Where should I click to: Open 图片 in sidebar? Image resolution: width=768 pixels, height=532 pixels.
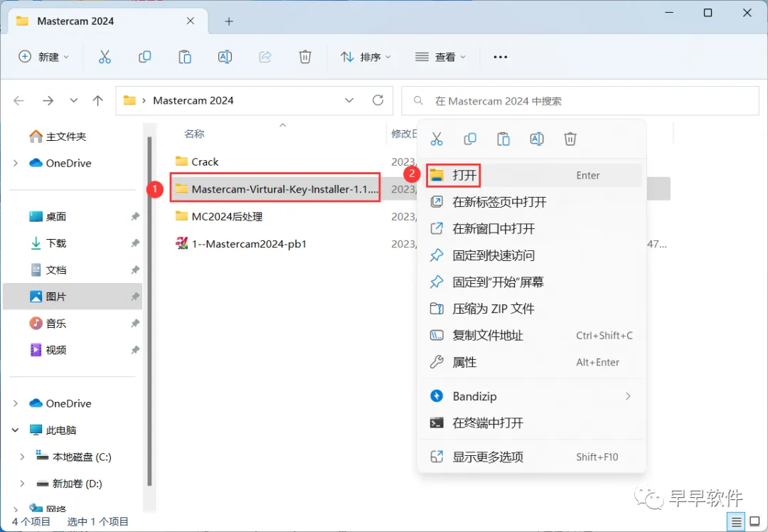click(73, 297)
